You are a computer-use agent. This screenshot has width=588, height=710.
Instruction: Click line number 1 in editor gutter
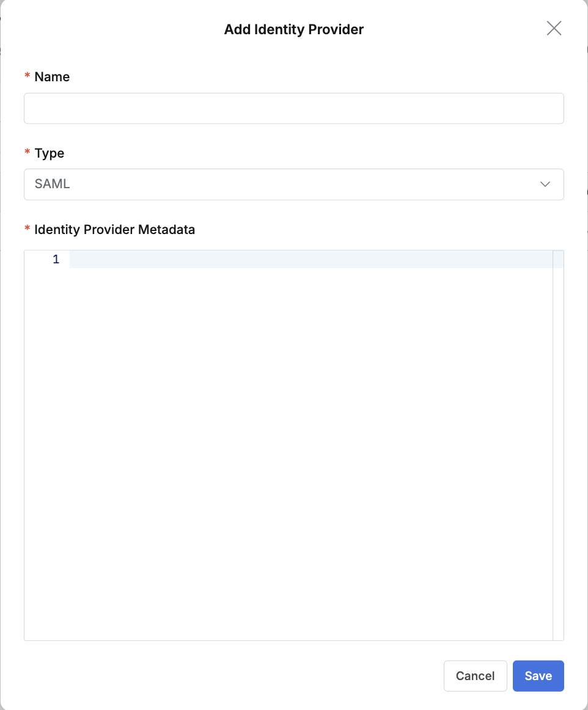click(56, 260)
